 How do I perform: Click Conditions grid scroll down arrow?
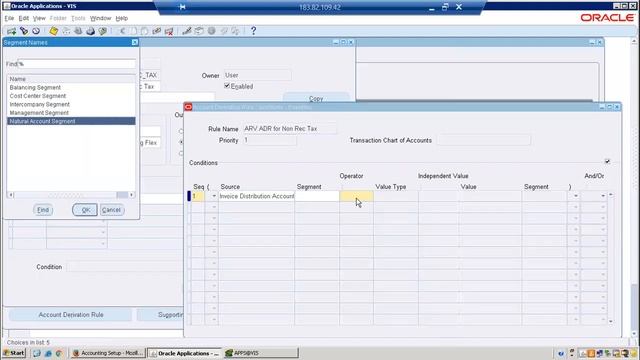click(611, 321)
